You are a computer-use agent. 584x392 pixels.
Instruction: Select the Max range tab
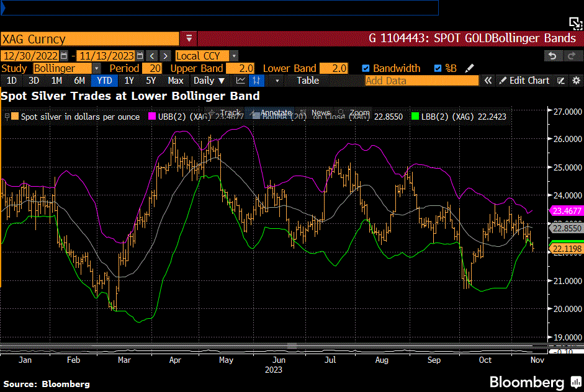point(176,81)
